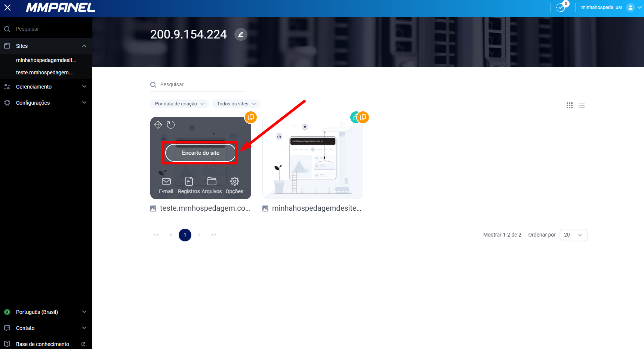Open Base de conhecimento
Screen dimensions: 644x349
pos(46,344)
